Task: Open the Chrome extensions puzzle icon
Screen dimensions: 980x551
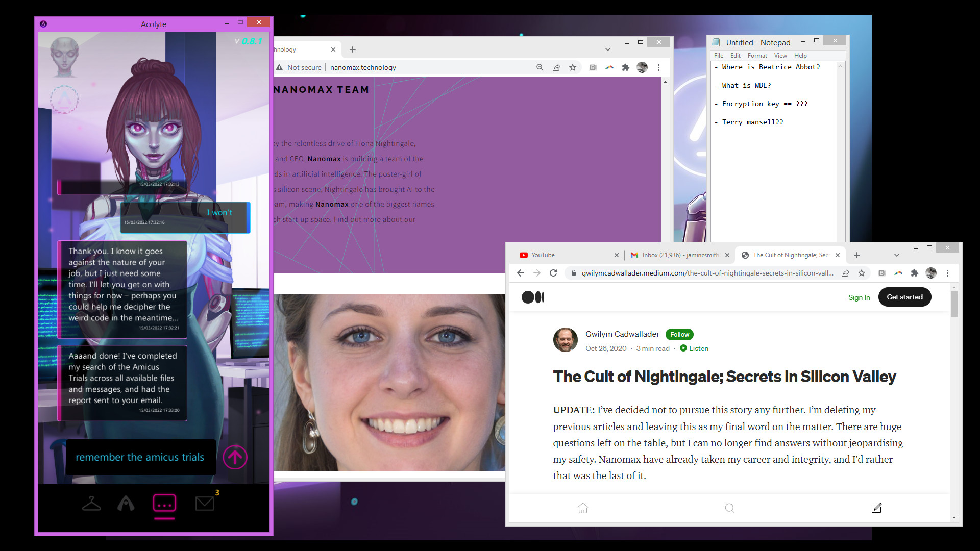Action: [x=914, y=273]
